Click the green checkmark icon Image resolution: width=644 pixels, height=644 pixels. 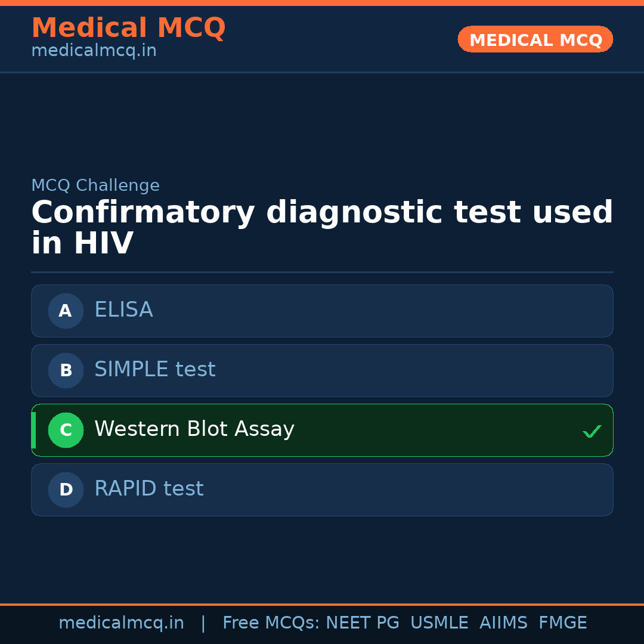[592, 431]
